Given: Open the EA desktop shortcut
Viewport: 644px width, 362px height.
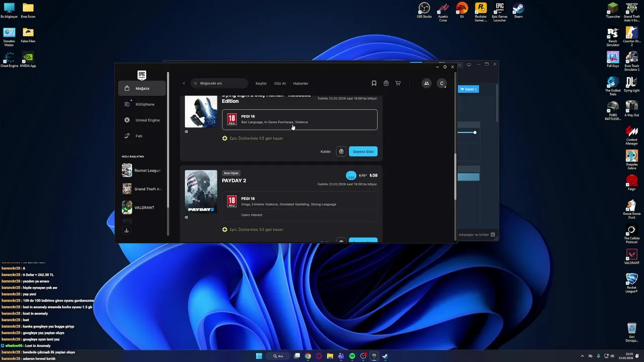Looking at the screenshot, I should [462, 11].
